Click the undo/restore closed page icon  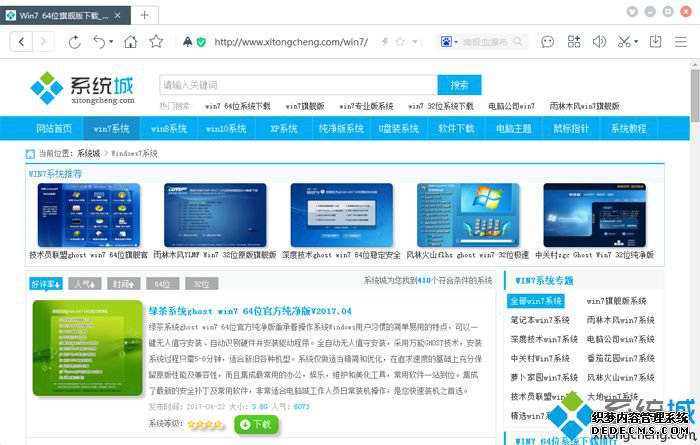99,42
